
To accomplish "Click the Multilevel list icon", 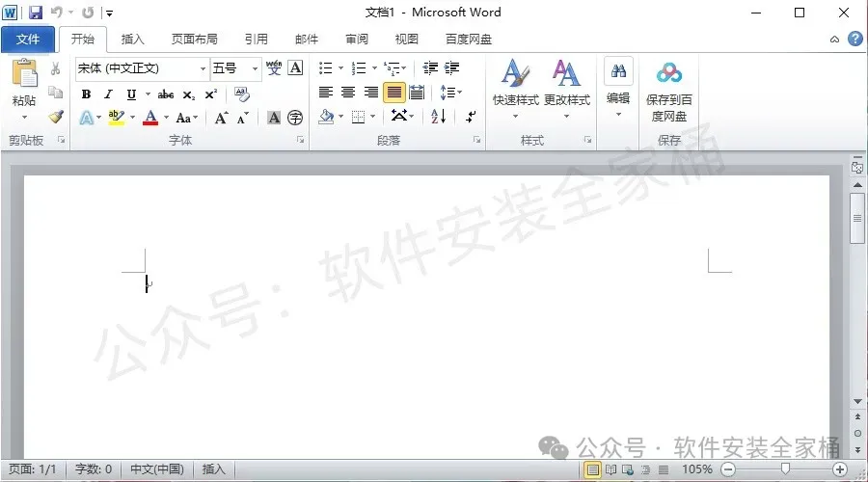I will (393, 68).
